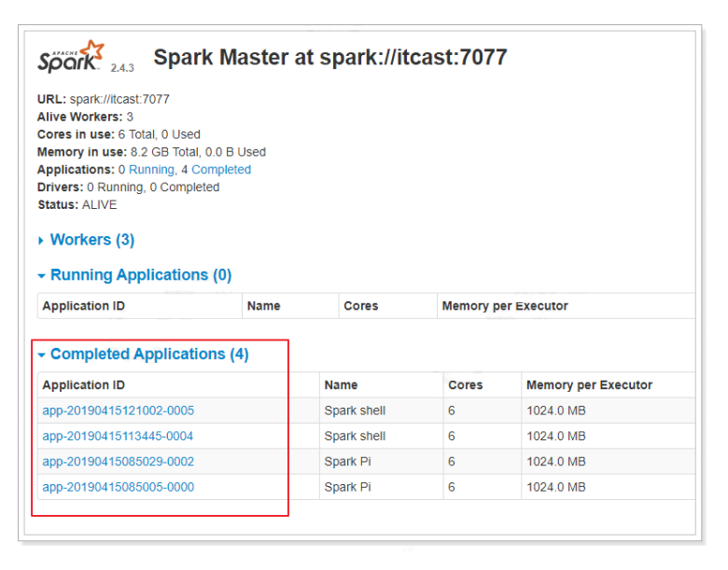The height and width of the screenshot is (570, 728).
Task: Open application app-20190415113445-0004
Action: 118,436
